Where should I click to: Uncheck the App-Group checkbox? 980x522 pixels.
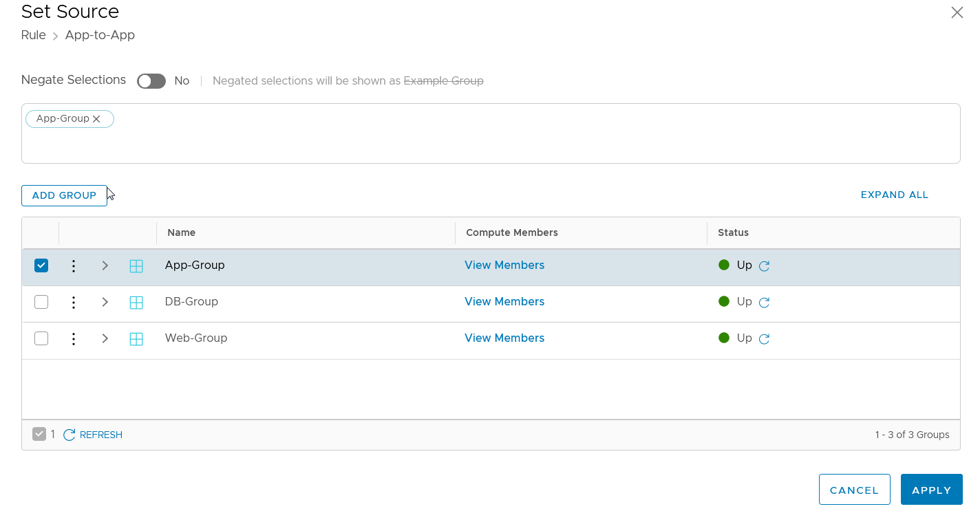41,265
